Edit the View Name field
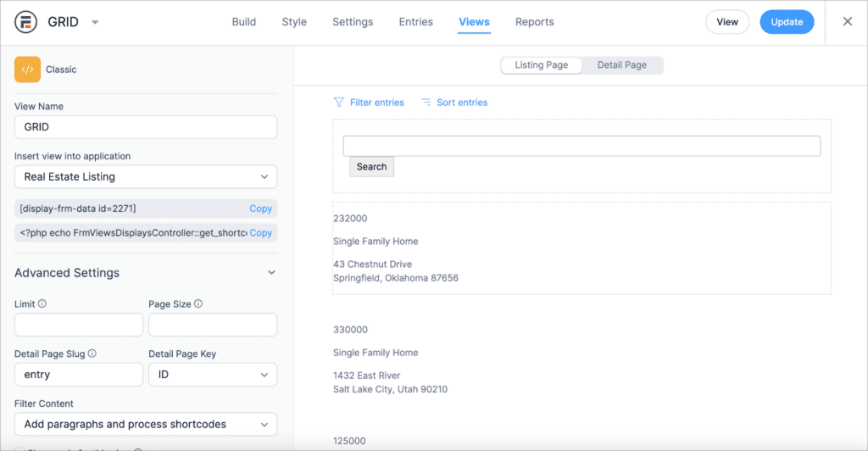This screenshot has width=868, height=451. (146, 127)
